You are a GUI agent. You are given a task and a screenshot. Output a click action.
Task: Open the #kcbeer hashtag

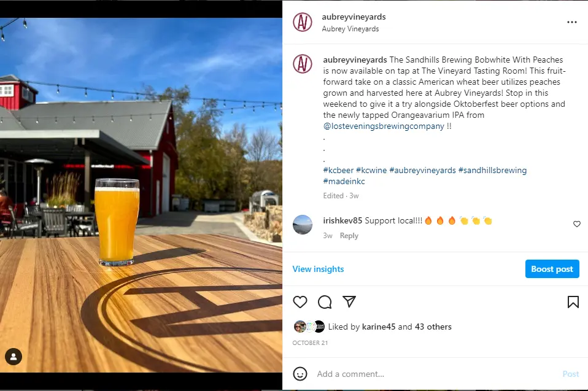(x=338, y=170)
